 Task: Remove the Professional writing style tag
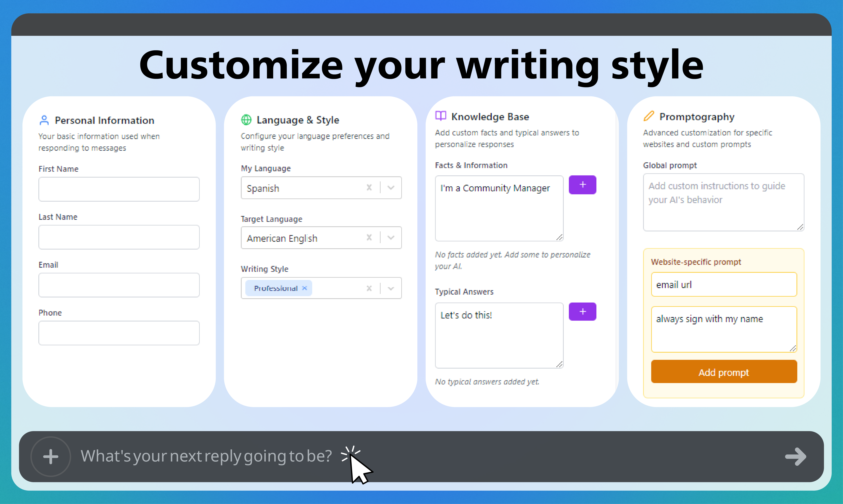[305, 288]
